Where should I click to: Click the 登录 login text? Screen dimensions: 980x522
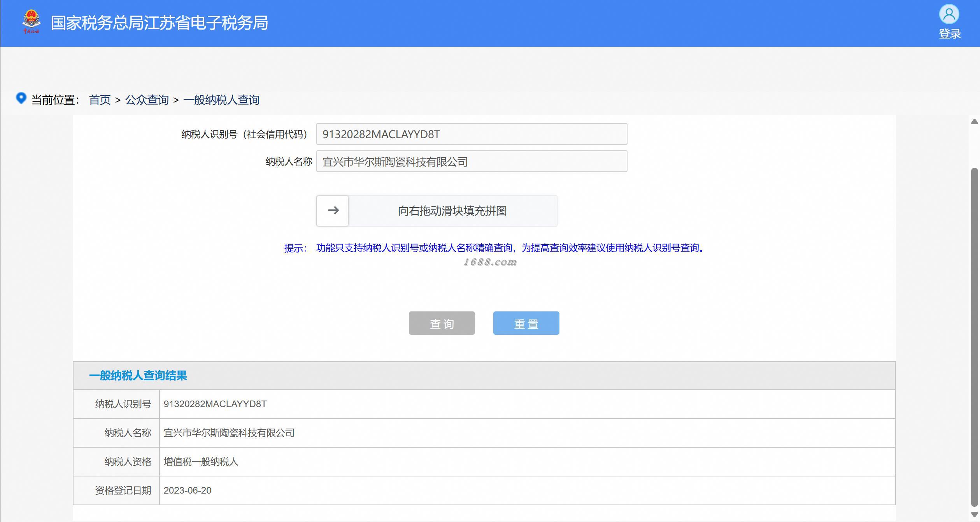coord(950,34)
